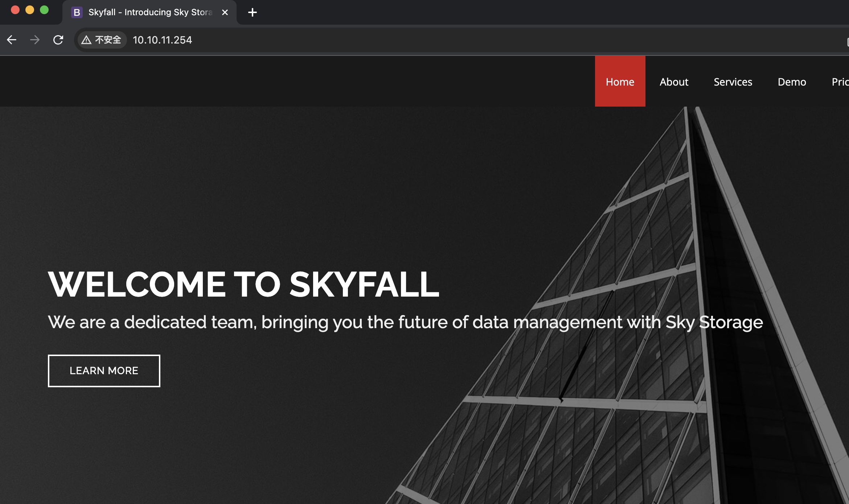Open the About navigation link
849x504 pixels.
674,82
